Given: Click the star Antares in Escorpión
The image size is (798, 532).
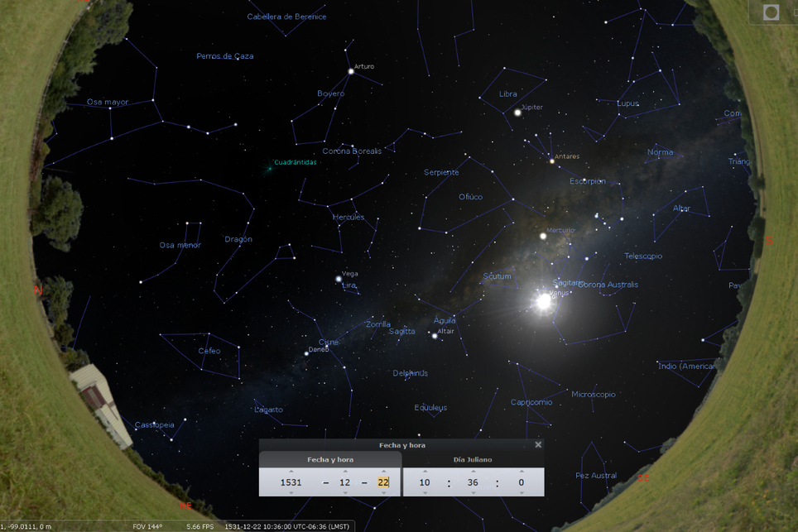Looking at the screenshot, I should [x=552, y=161].
